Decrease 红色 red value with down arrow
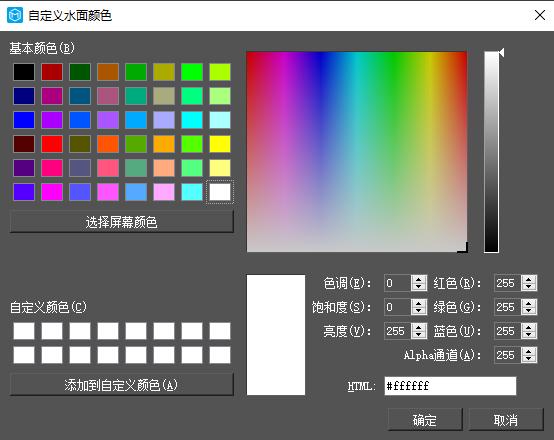The width and height of the screenshot is (554, 440). (x=529, y=287)
